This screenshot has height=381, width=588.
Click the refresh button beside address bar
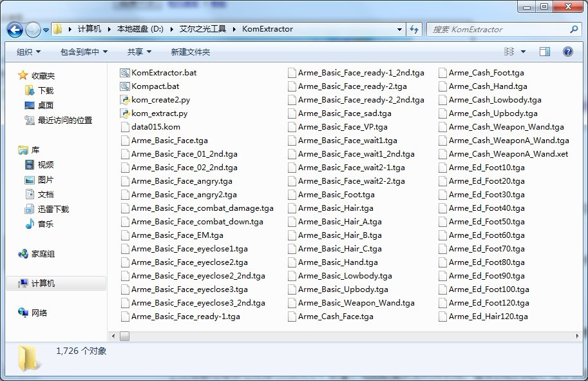[x=414, y=29]
